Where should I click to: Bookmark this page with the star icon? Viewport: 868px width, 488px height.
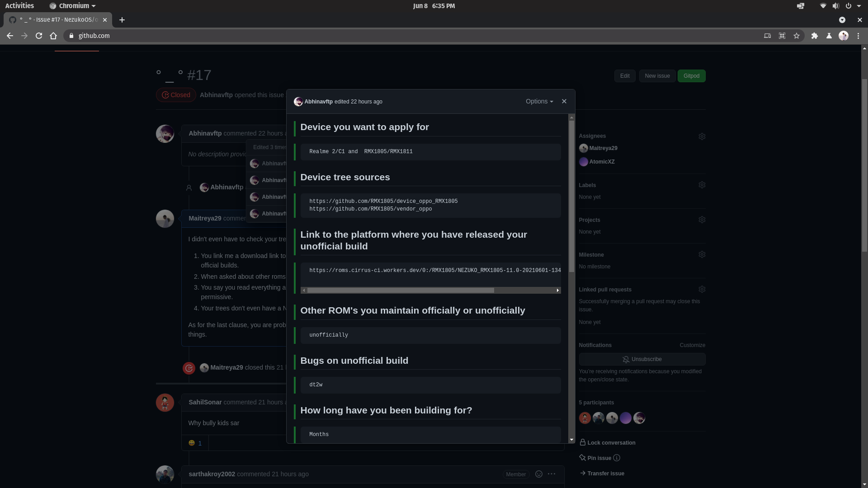pyautogui.click(x=797, y=36)
